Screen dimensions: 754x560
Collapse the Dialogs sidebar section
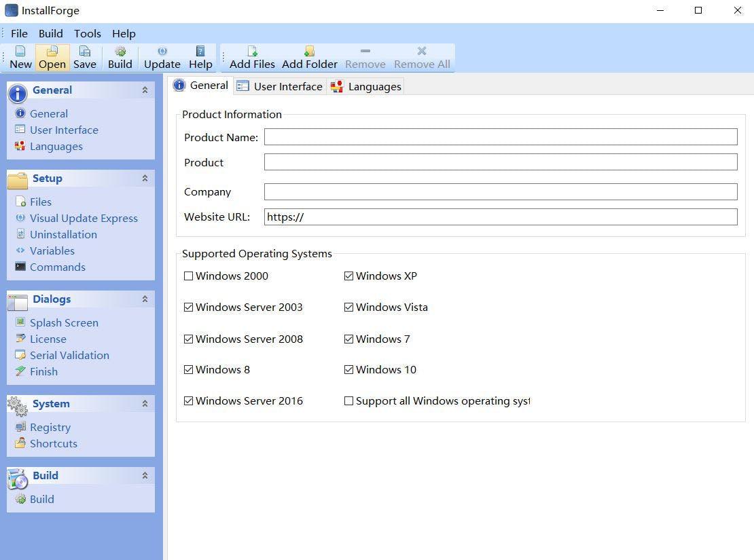[145, 299]
